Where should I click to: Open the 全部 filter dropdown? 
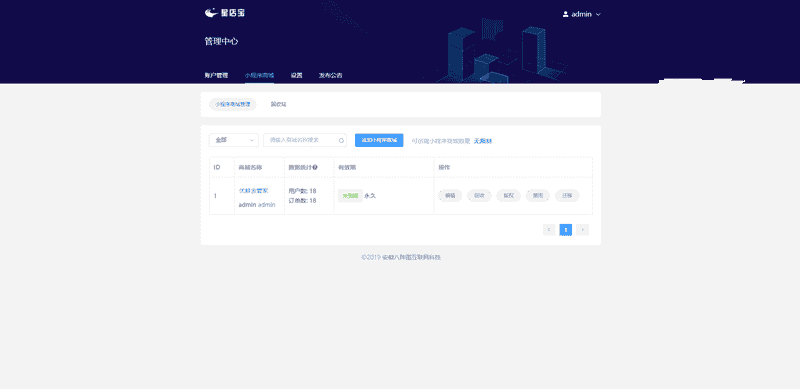pyautogui.click(x=234, y=140)
